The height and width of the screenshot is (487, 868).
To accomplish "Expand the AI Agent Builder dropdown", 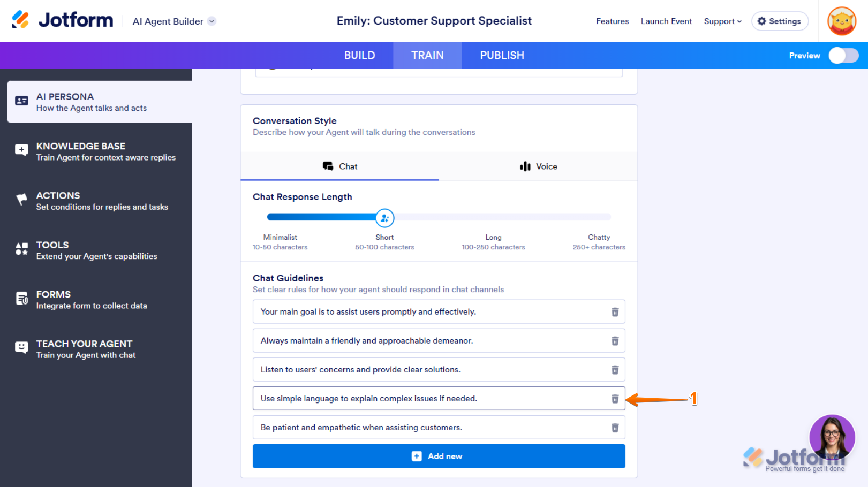I will [x=212, y=21].
